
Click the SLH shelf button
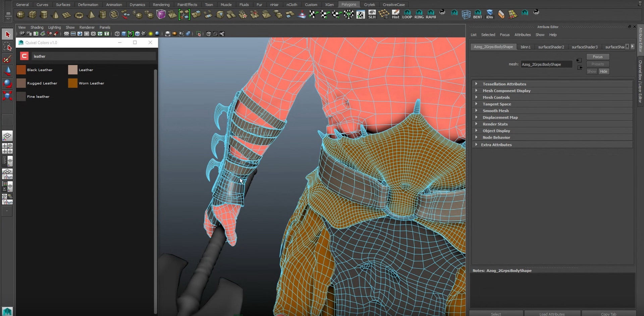(x=372, y=14)
